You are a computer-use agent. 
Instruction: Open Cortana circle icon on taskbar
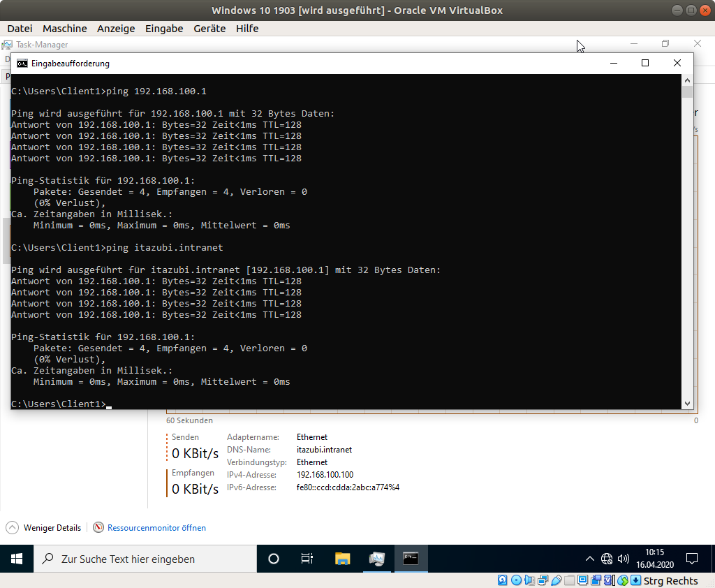[x=274, y=559]
